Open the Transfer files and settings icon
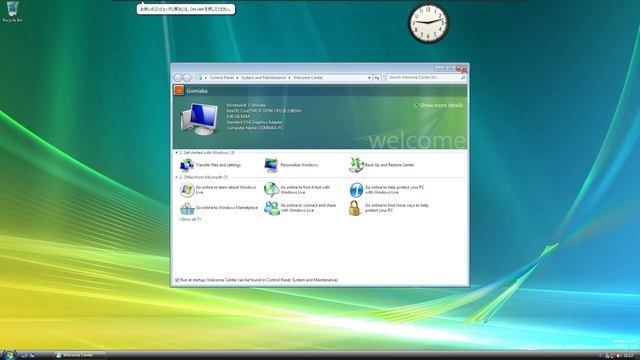This screenshot has width=640, height=360. (187, 165)
